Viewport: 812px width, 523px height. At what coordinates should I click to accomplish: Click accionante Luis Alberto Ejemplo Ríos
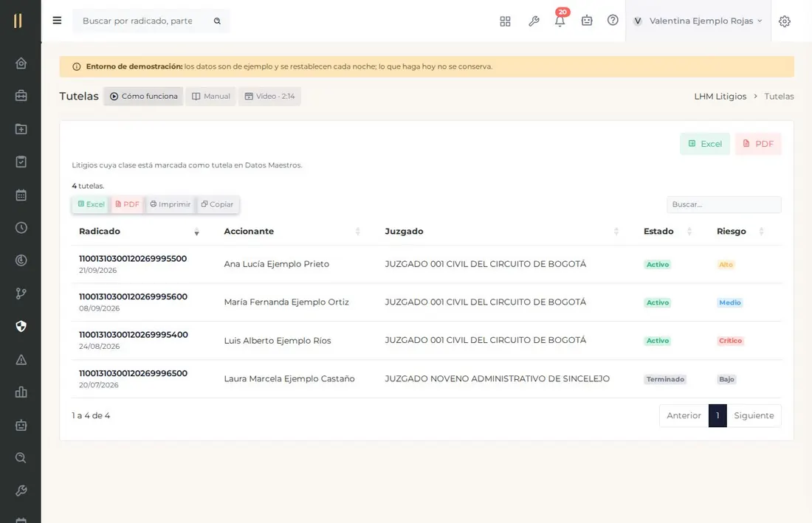click(277, 340)
